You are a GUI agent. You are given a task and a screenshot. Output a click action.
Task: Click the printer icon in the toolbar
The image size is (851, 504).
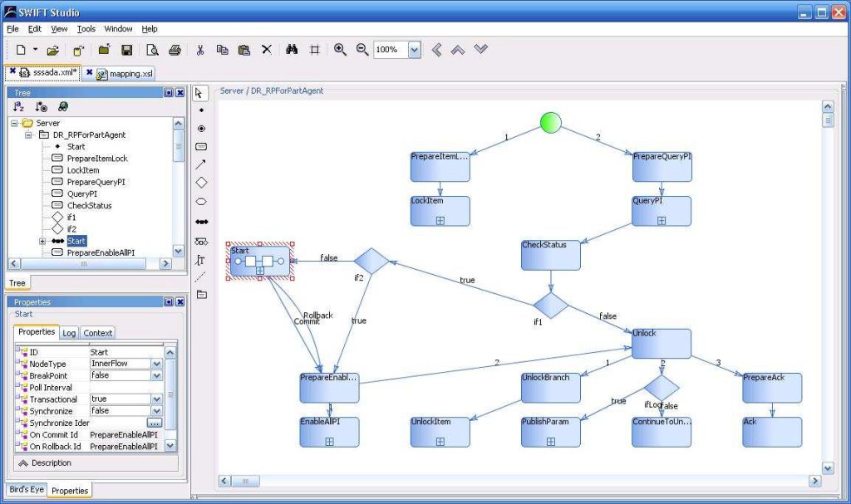(175, 50)
